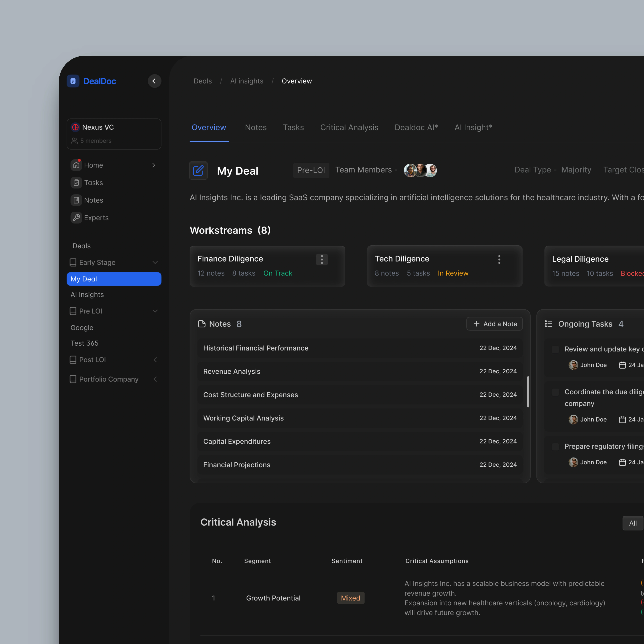
Task: Open Finance Diligence three-dot menu
Action: pos(322,259)
